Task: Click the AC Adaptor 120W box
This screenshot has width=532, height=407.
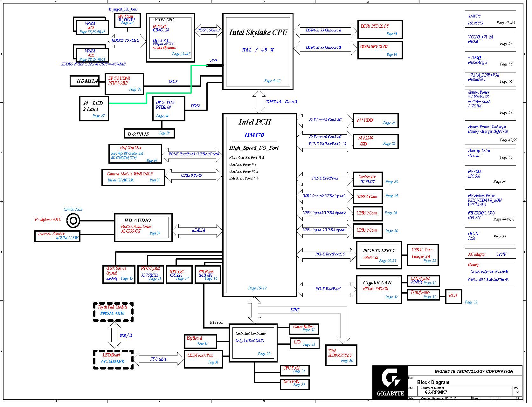Action: pyautogui.click(x=490, y=254)
